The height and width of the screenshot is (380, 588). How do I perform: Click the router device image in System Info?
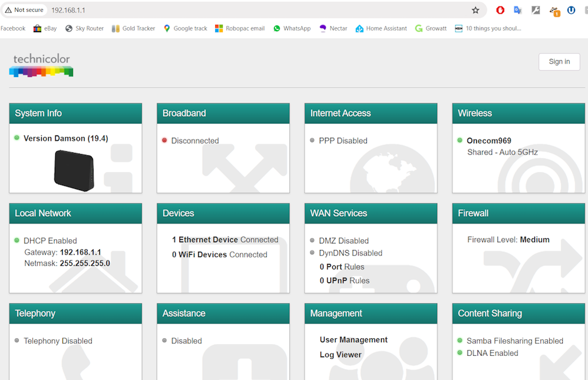pyautogui.click(x=74, y=170)
